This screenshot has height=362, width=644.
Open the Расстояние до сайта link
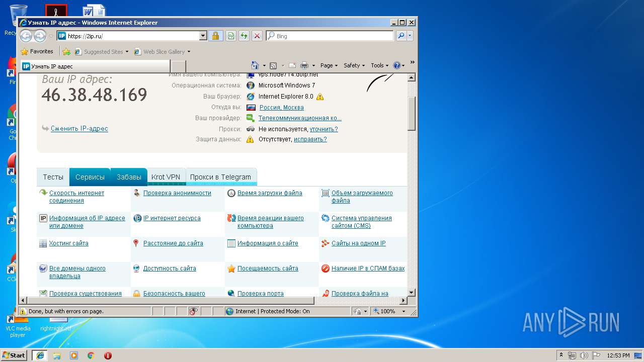(173, 243)
